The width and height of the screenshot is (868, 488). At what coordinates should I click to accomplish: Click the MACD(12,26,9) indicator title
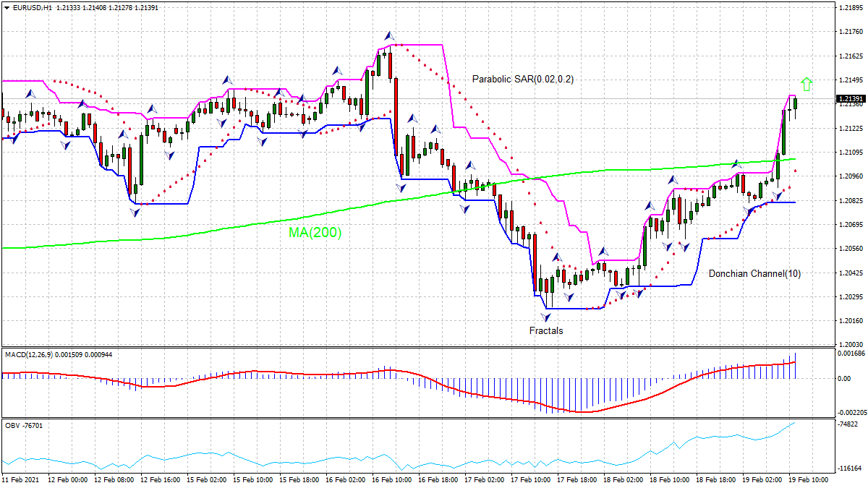coord(27,354)
